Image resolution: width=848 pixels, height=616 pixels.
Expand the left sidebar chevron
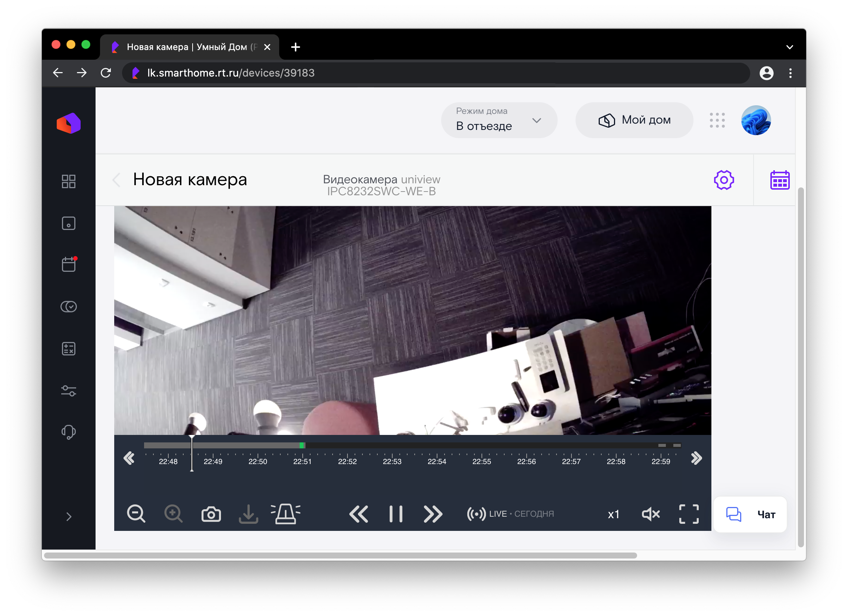pyautogui.click(x=69, y=517)
